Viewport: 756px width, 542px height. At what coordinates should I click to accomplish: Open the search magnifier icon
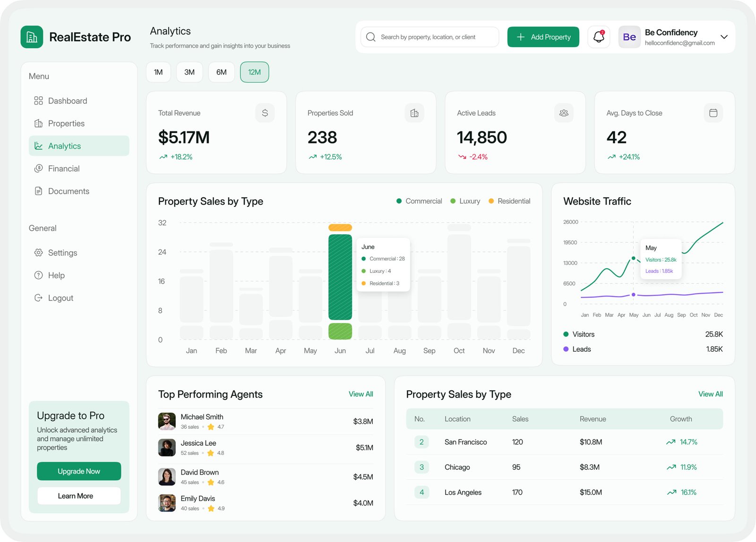[371, 37]
